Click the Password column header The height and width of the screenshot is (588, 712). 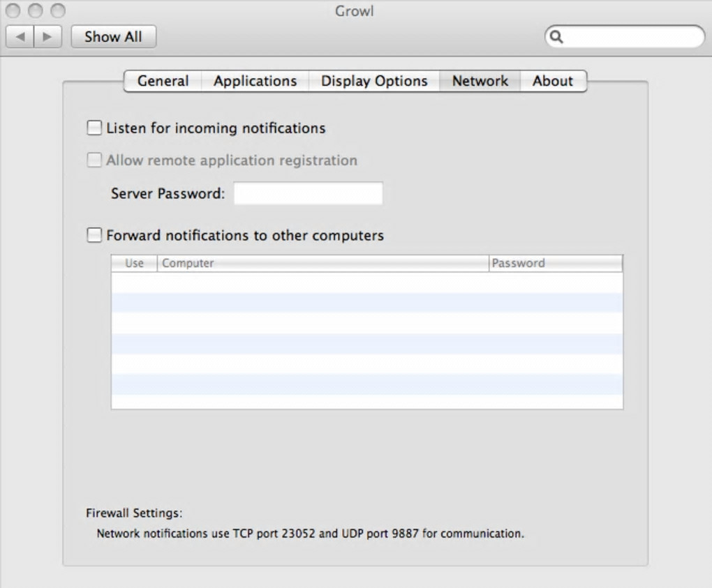555,263
